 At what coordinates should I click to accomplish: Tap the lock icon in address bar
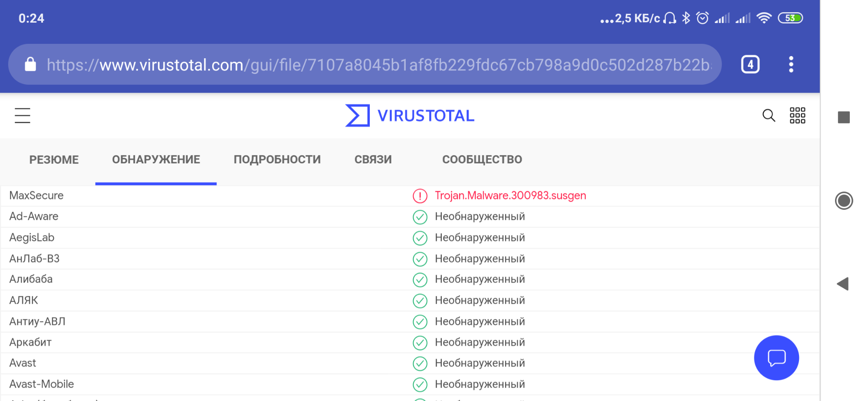30,64
